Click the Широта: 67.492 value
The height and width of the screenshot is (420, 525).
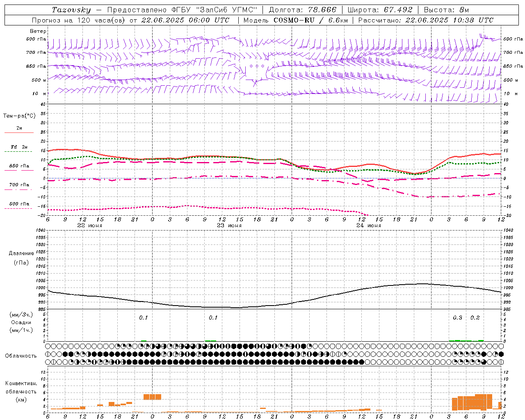click(380, 10)
